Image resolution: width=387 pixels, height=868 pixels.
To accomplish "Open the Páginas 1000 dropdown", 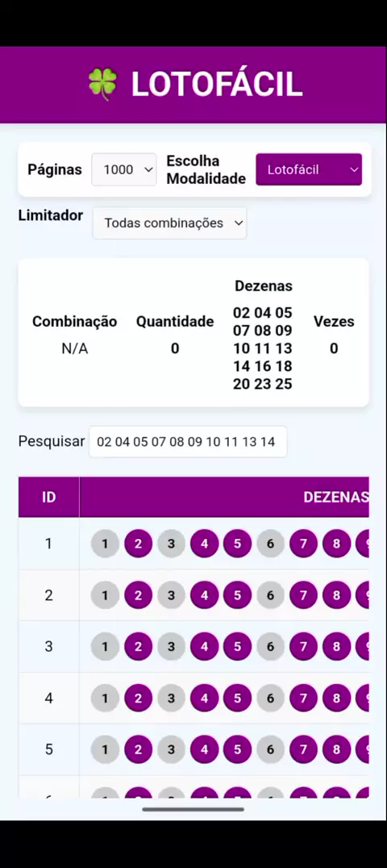I will [124, 169].
